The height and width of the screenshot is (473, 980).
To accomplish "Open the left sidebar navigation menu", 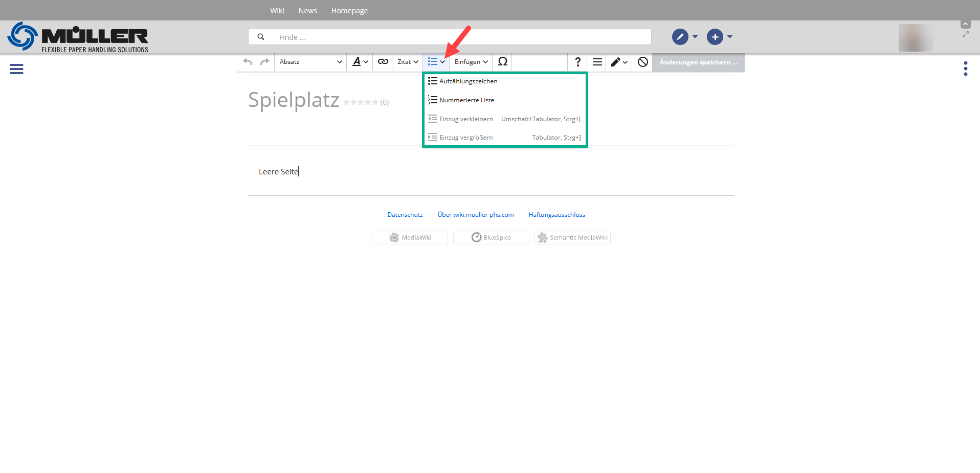I will (16, 69).
